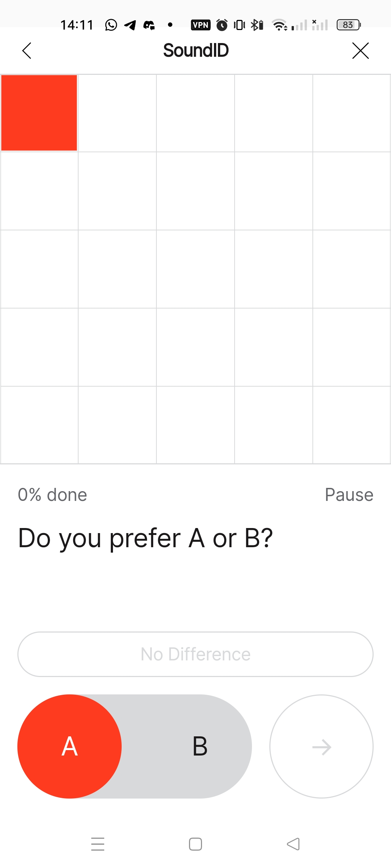Tap the Telegram notification icon in status bar
The height and width of the screenshot is (868, 391).
[x=130, y=25]
